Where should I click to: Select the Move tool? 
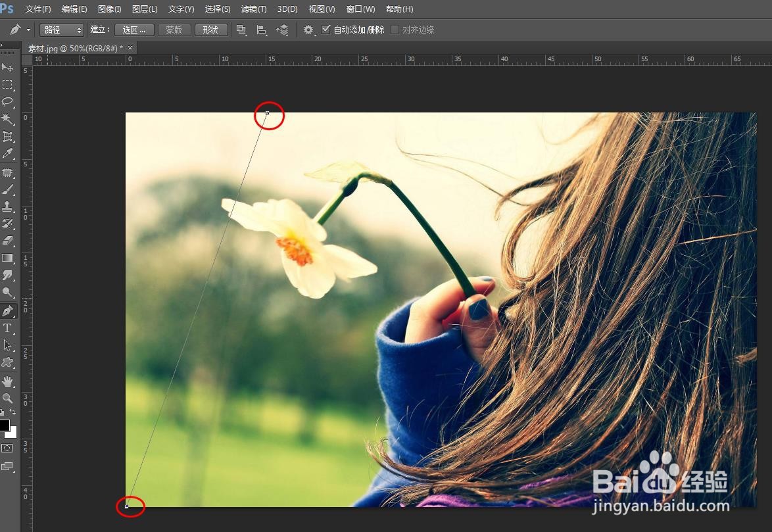click(7, 67)
